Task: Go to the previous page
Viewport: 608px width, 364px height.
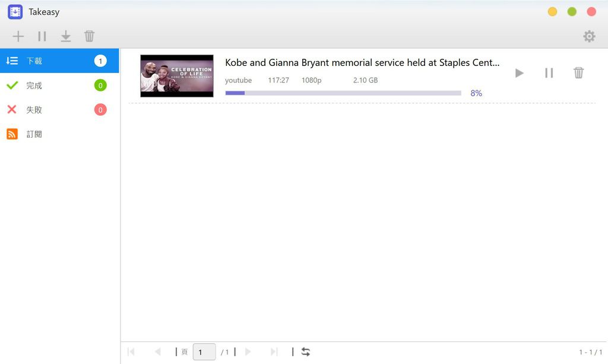Action: pos(157,352)
